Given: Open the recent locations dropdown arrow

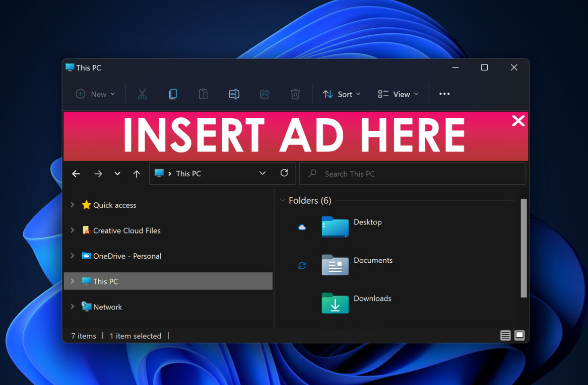Looking at the screenshot, I should pyautogui.click(x=117, y=174).
